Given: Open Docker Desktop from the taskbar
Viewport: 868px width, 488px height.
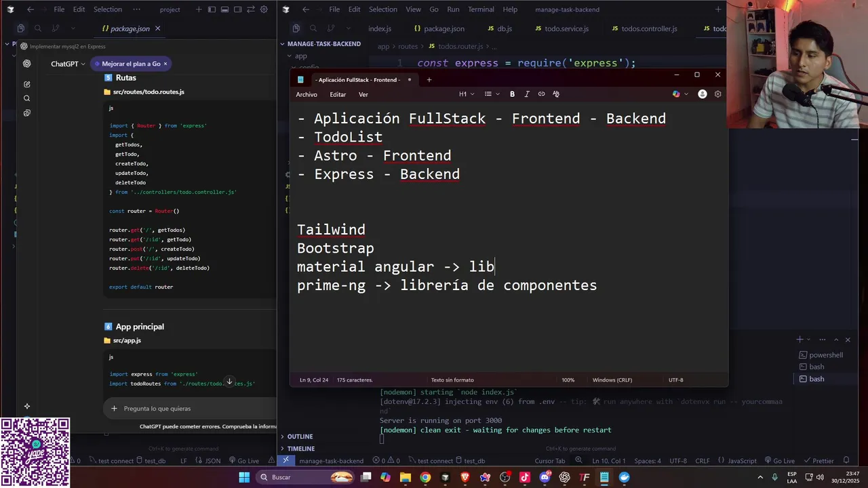Looking at the screenshot, I should click(x=624, y=477).
